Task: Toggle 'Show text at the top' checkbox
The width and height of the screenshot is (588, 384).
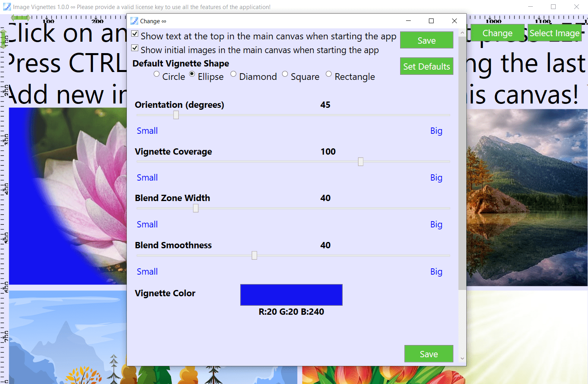Action: [135, 34]
